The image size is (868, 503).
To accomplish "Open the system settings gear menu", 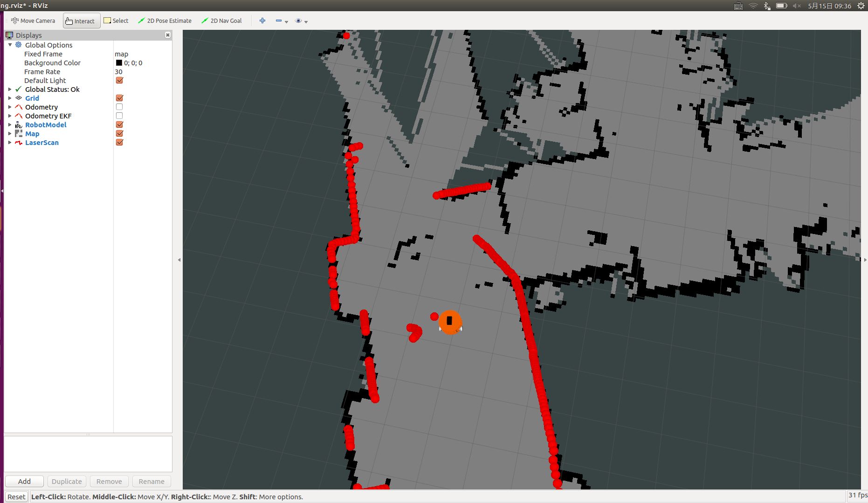I will pos(861,6).
